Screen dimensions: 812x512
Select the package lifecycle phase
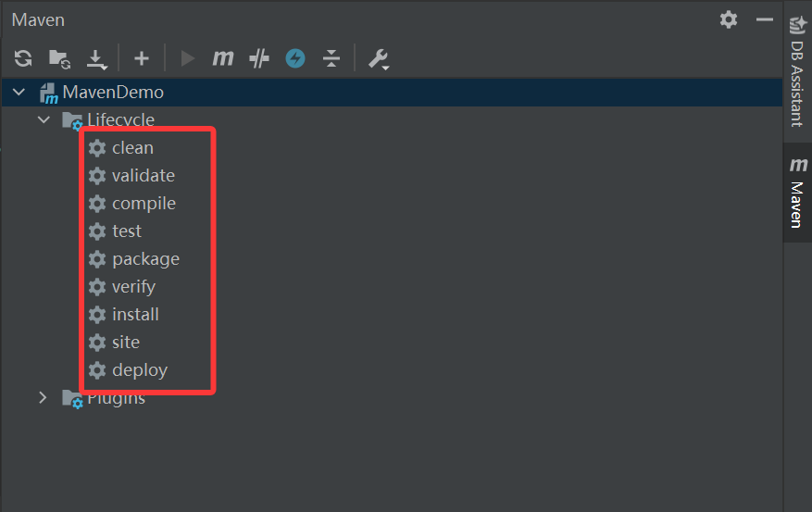pyautogui.click(x=145, y=259)
